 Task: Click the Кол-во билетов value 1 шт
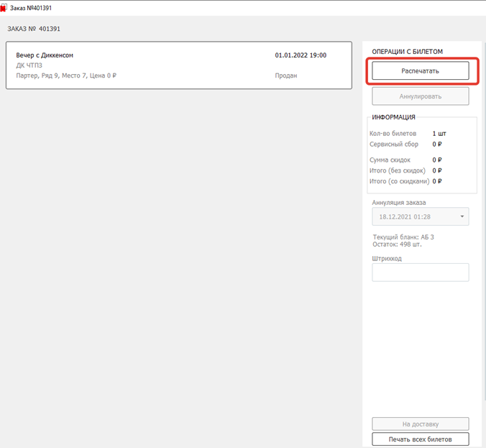click(x=438, y=134)
